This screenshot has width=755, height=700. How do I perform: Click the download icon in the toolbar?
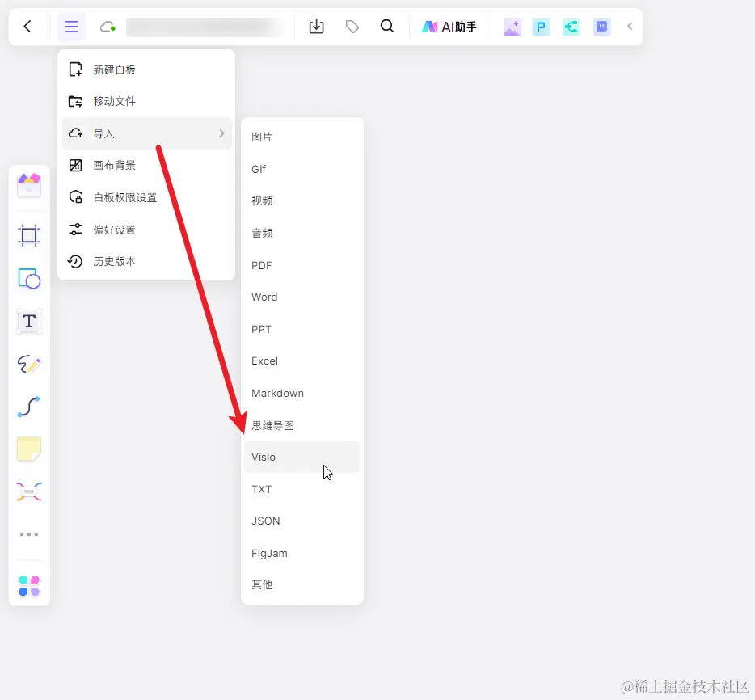tap(316, 26)
